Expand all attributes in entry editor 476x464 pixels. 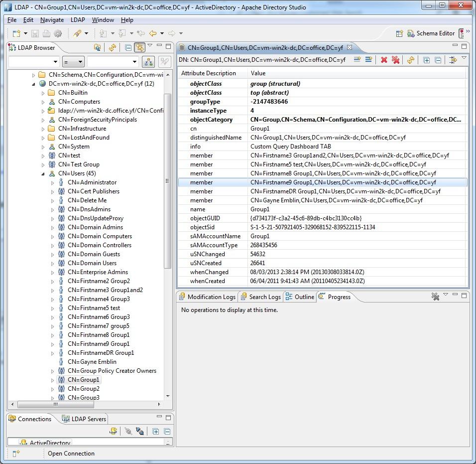[x=427, y=60]
